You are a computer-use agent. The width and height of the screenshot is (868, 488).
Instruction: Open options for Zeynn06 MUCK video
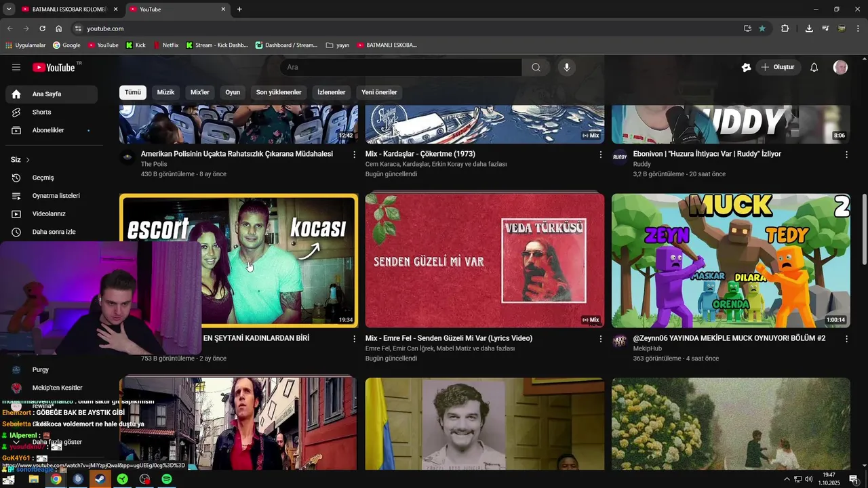(846, 339)
